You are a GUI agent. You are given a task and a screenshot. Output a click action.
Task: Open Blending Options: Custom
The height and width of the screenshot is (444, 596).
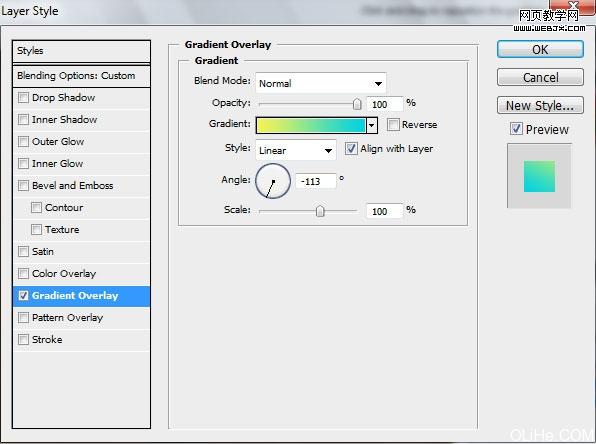[x=81, y=76]
